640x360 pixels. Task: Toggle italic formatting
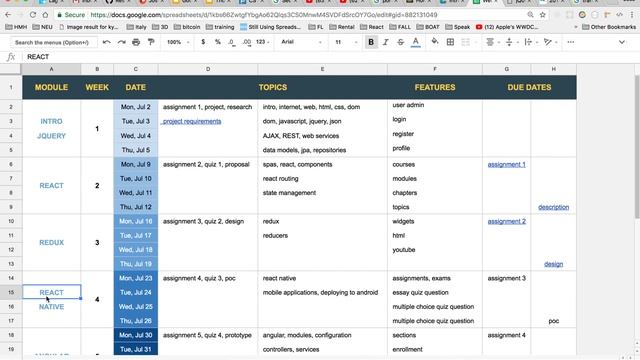pyautogui.click(x=385, y=42)
